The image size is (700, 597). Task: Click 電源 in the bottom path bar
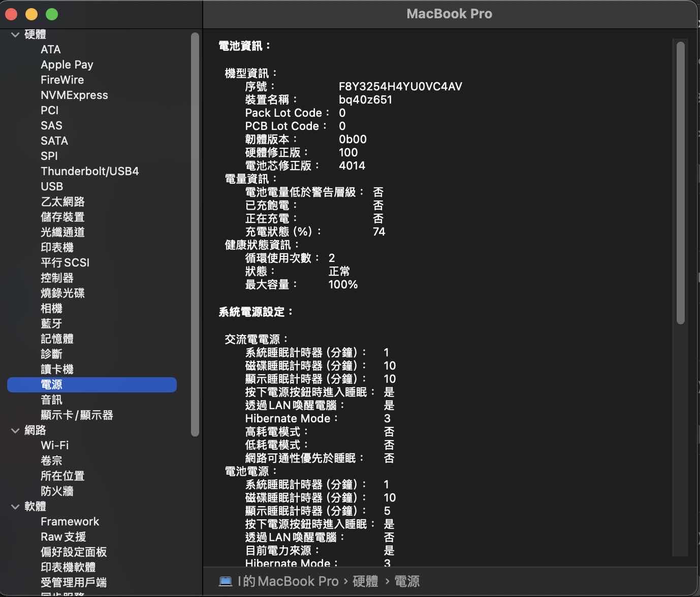407,581
